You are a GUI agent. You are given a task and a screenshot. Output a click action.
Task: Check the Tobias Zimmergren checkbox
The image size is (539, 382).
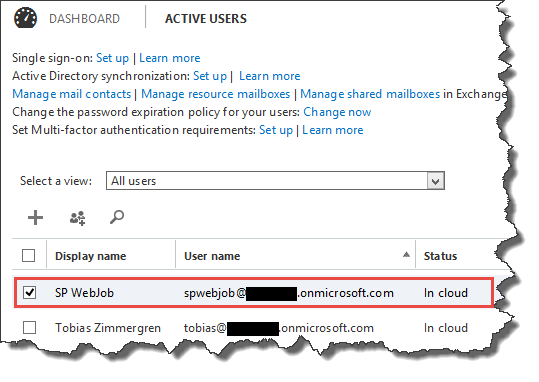click(29, 327)
